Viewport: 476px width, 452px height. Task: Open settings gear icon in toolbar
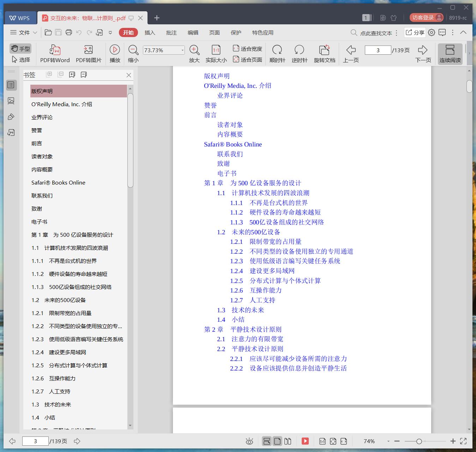point(432,32)
